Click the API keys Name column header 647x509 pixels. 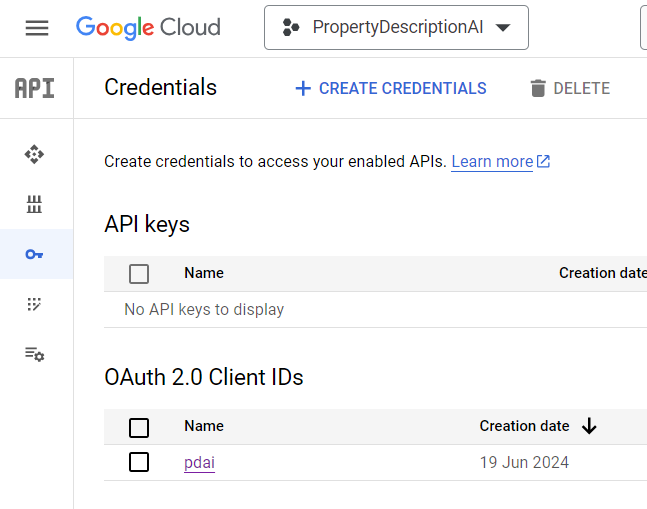click(204, 273)
